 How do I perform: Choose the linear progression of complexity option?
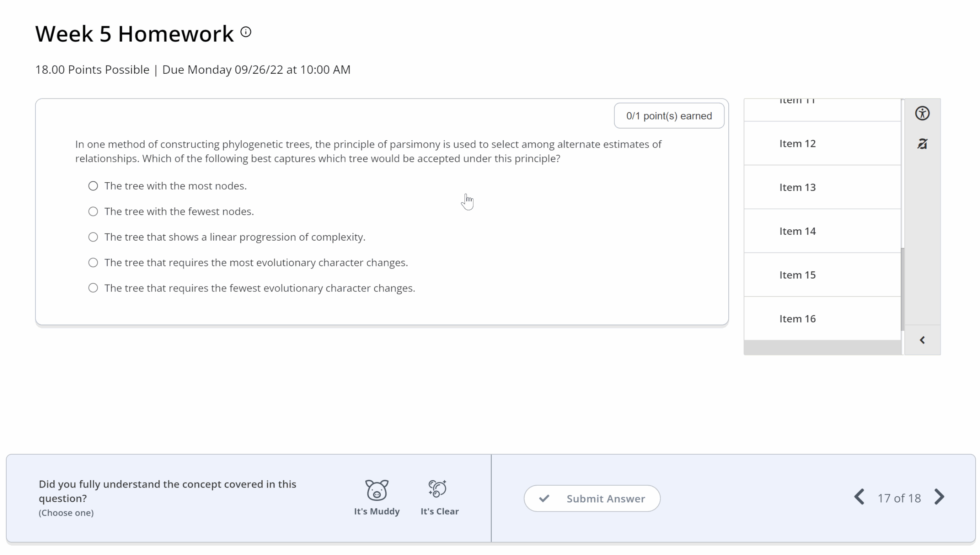93,237
